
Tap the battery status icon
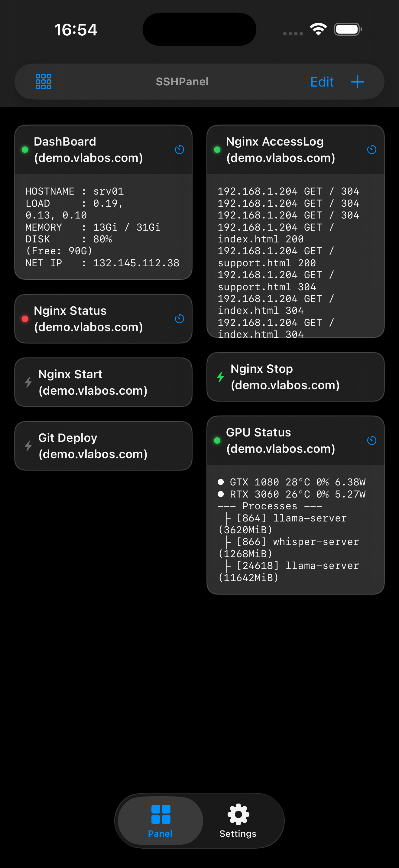pos(348,29)
